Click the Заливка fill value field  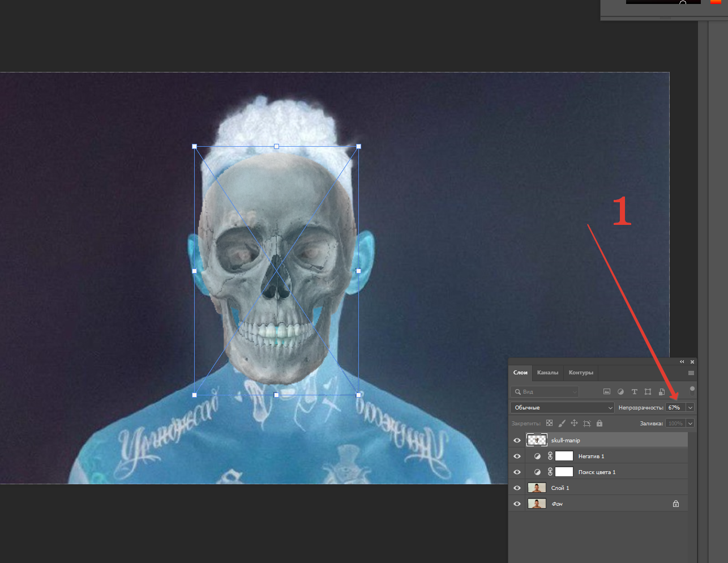tap(675, 423)
